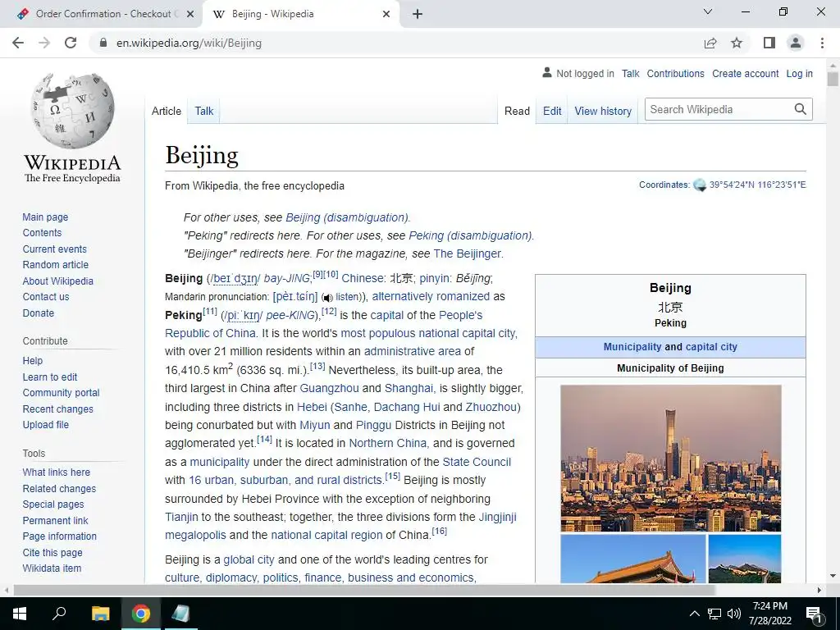Click the globe icon beside Coordinates
The height and width of the screenshot is (630, 840).
tap(700, 185)
